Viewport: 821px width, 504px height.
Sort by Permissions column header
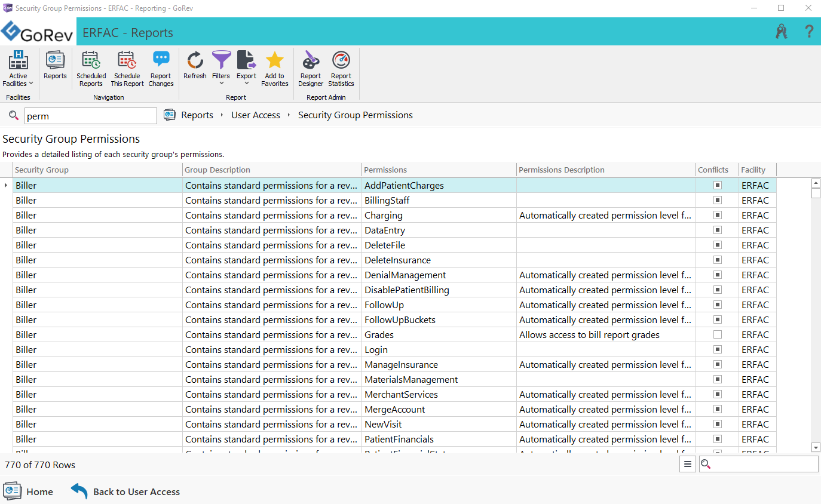(439, 170)
